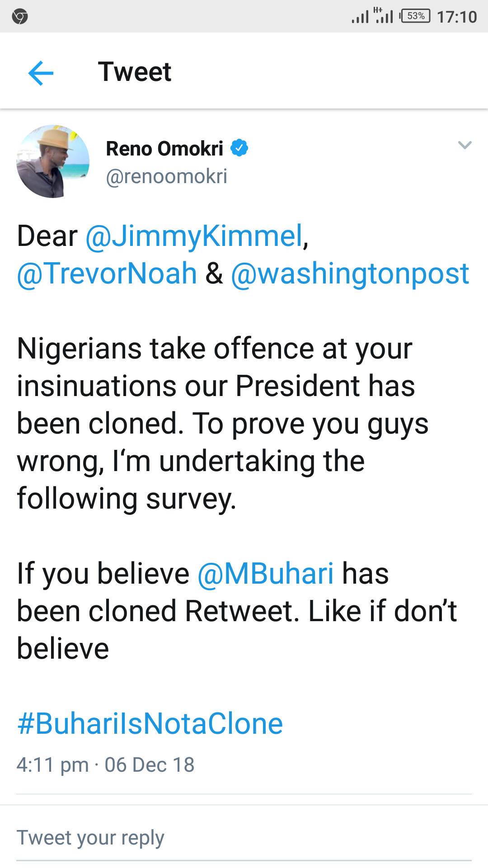Image resolution: width=488 pixels, height=868 pixels.
Task: Open the @JimmyKimmel mention
Action: click(194, 236)
